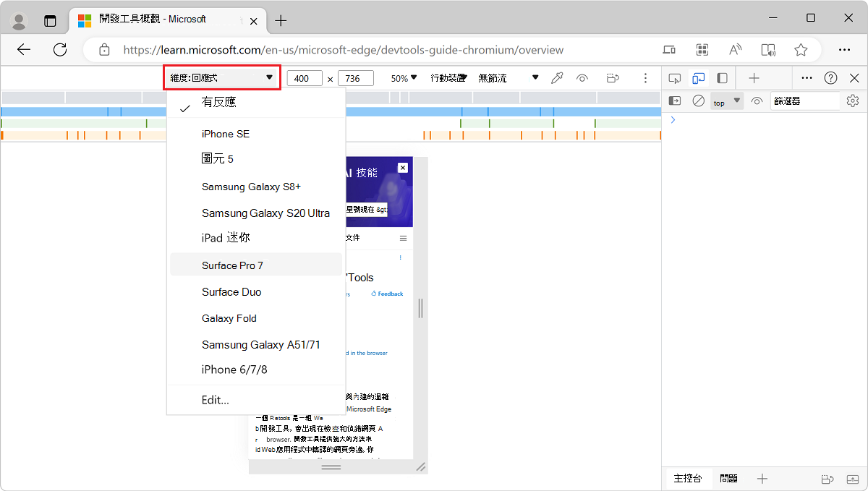Viewport: 868px width, 491px height.
Task: Select the Inspect element tool icon
Action: pyautogui.click(x=675, y=77)
